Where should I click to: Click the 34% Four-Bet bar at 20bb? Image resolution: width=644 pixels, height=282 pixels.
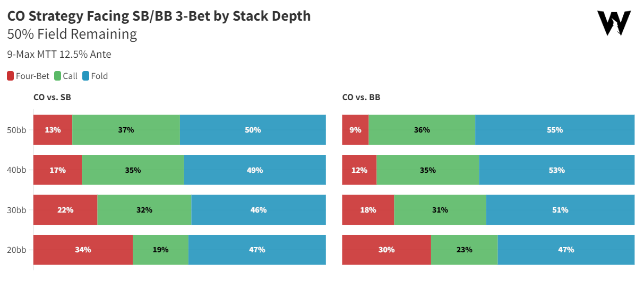pyautogui.click(x=83, y=250)
